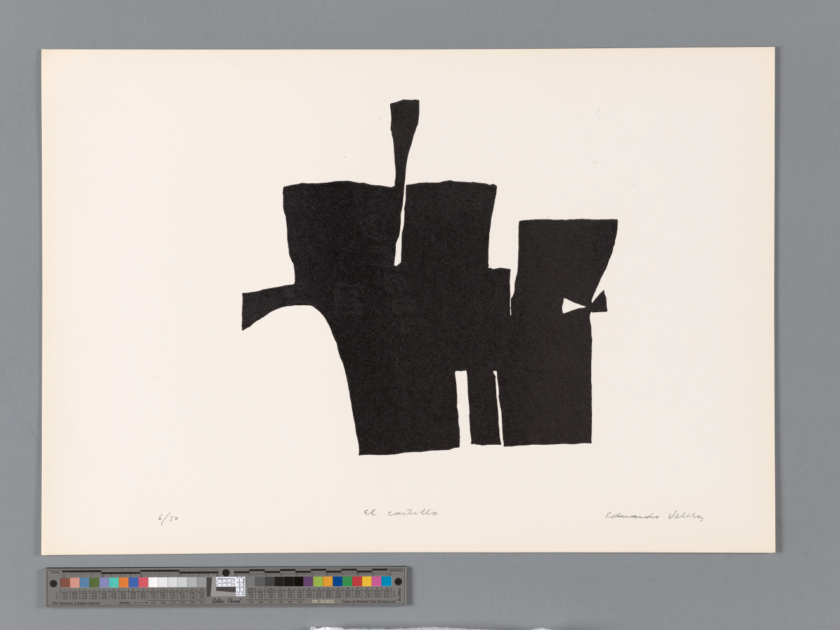Click the first brown patch on the color strip
This screenshot has height=630, width=840.
65,582
